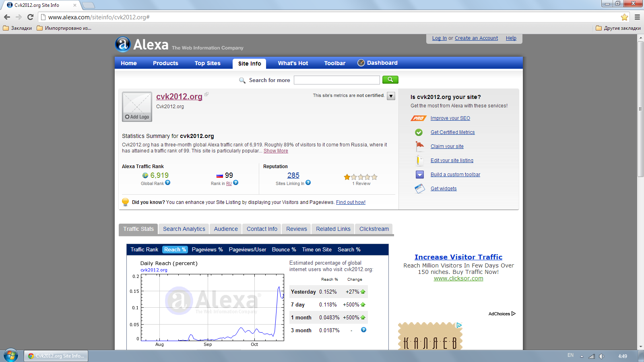644x362 pixels.
Task: Open external link icon beside cvk2012.org
Action: click(206, 94)
